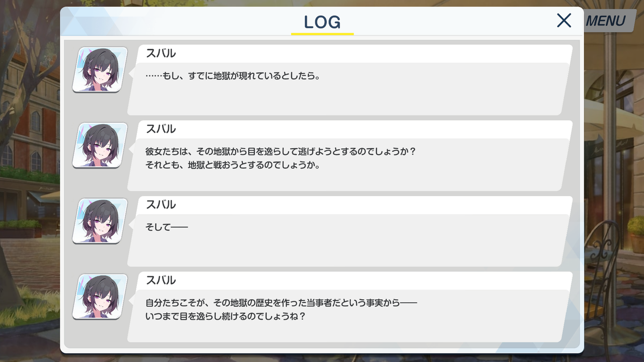Select the LOG title tab
The image size is (644, 362).
tap(322, 22)
